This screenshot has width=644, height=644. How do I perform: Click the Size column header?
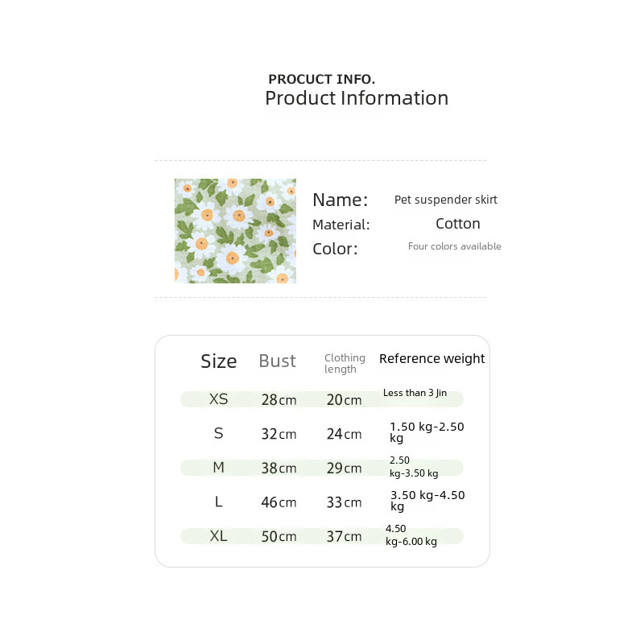218,361
